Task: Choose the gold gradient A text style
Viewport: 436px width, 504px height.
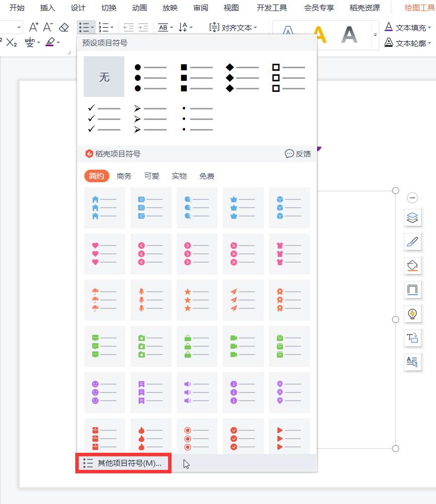Action: [x=320, y=35]
